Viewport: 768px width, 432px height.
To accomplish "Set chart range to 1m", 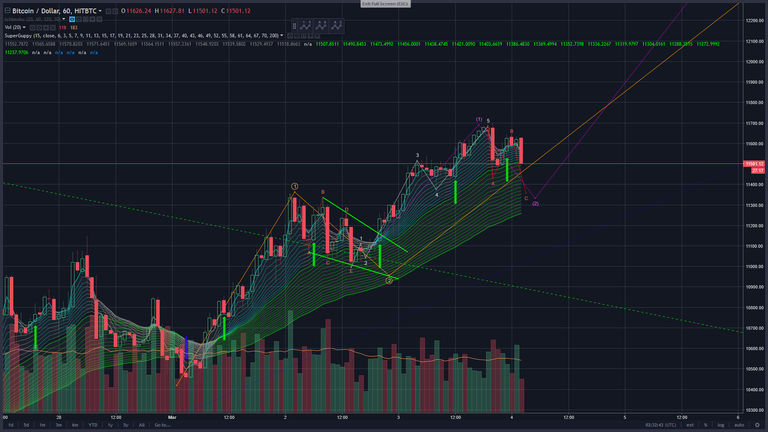I will tap(42, 425).
